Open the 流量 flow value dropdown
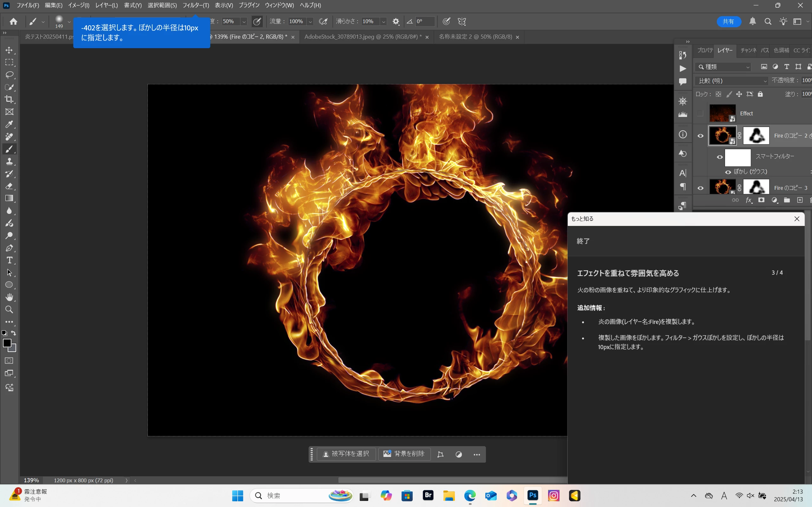 (311, 22)
